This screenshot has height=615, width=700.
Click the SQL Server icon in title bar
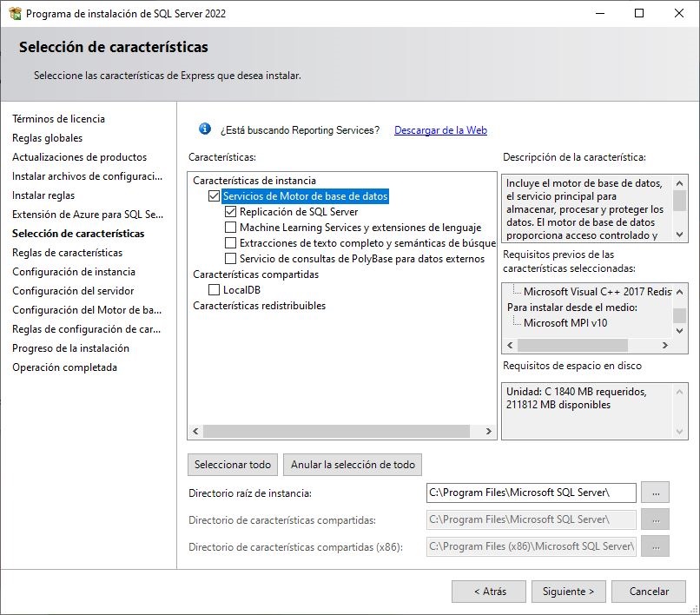tap(16, 13)
